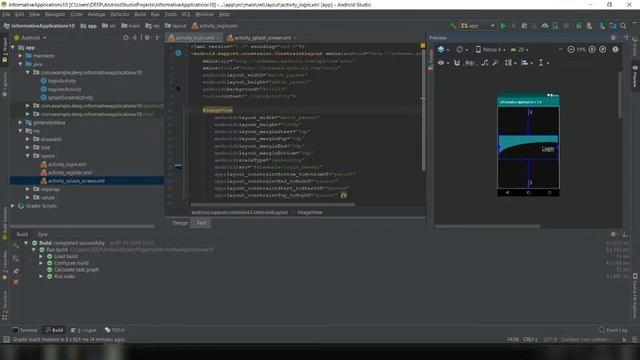This screenshot has height=360, width=640.
Task: Click the magnet autoconnect icon in Preview toolbar
Action: [x=457, y=63]
